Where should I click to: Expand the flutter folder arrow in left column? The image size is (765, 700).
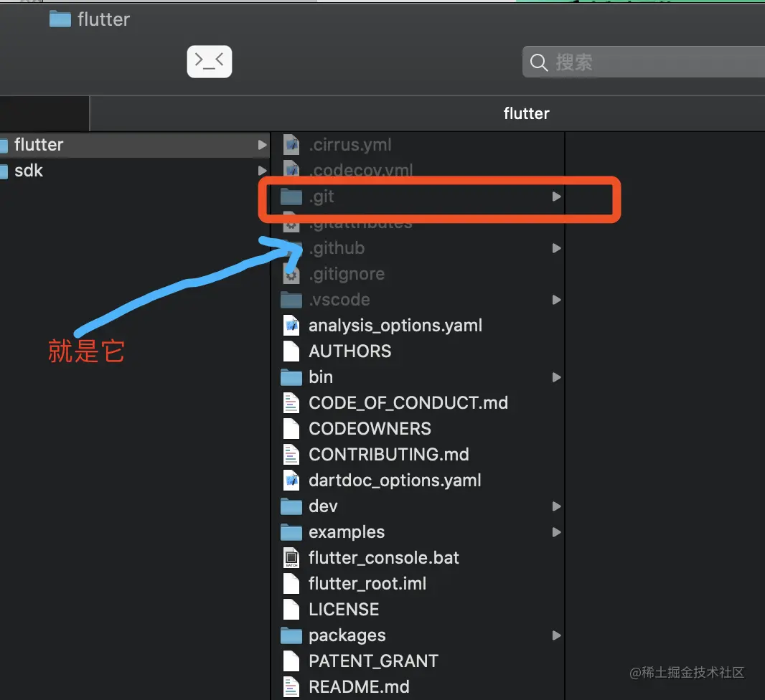click(262, 145)
